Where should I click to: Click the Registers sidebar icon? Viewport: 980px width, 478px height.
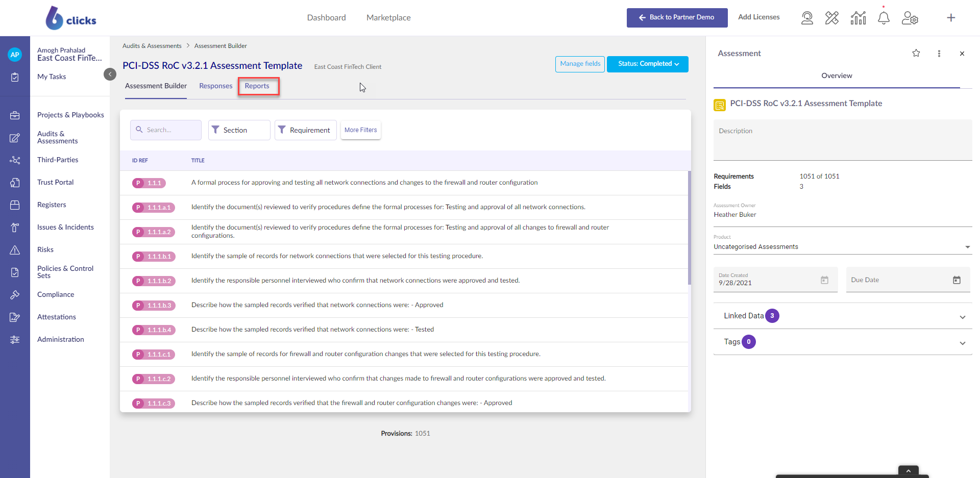tap(15, 205)
